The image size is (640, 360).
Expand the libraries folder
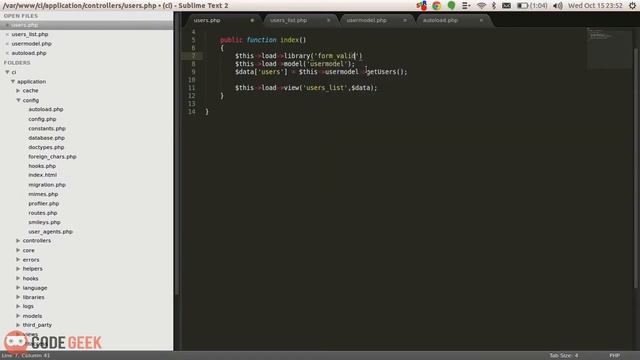tap(18, 297)
